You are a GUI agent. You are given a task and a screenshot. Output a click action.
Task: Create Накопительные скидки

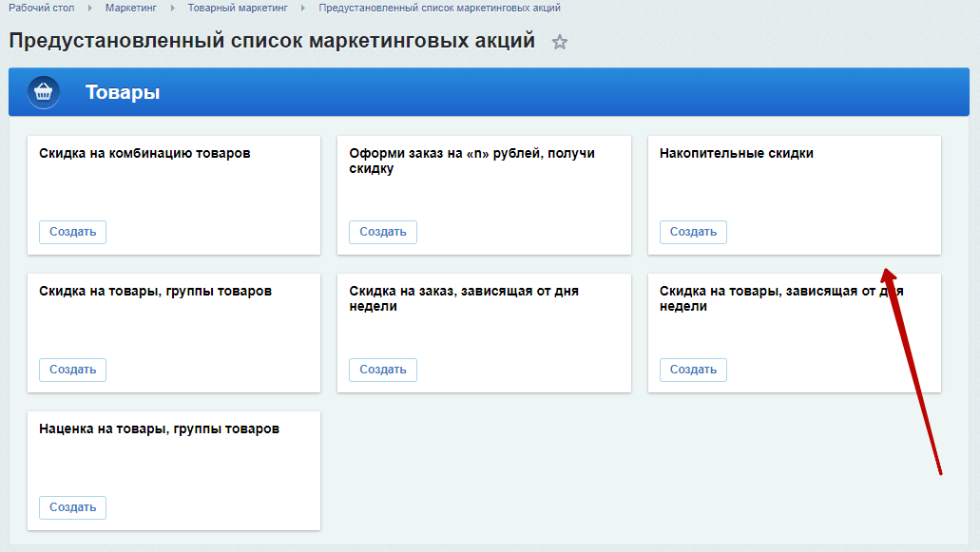pos(693,232)
